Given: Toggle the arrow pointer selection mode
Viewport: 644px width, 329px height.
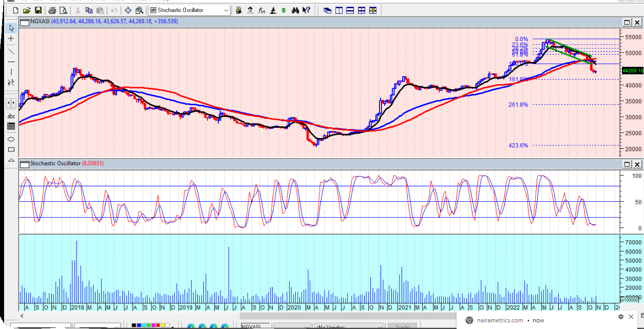Looking at the screenshot, I should click(x=11, y=28).
